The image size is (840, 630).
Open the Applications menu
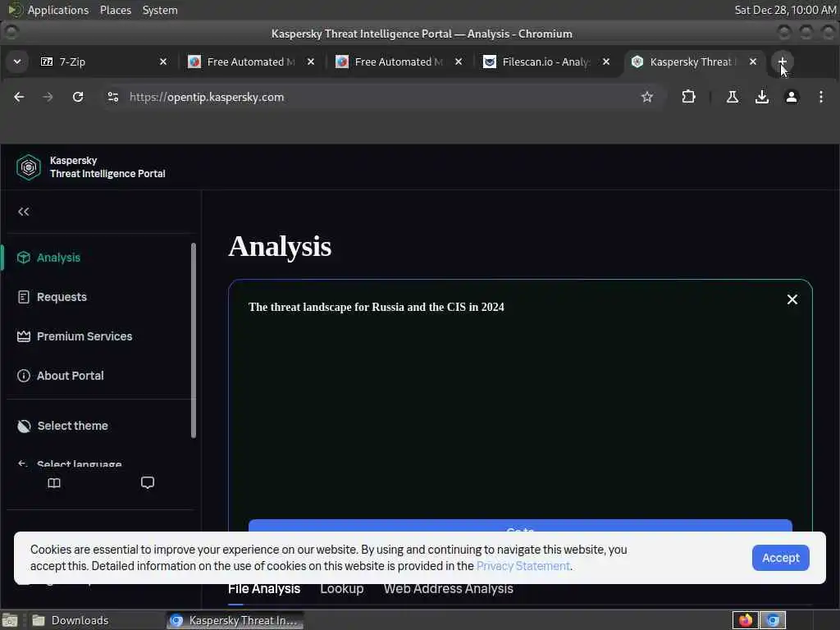[x=58, y=10]
